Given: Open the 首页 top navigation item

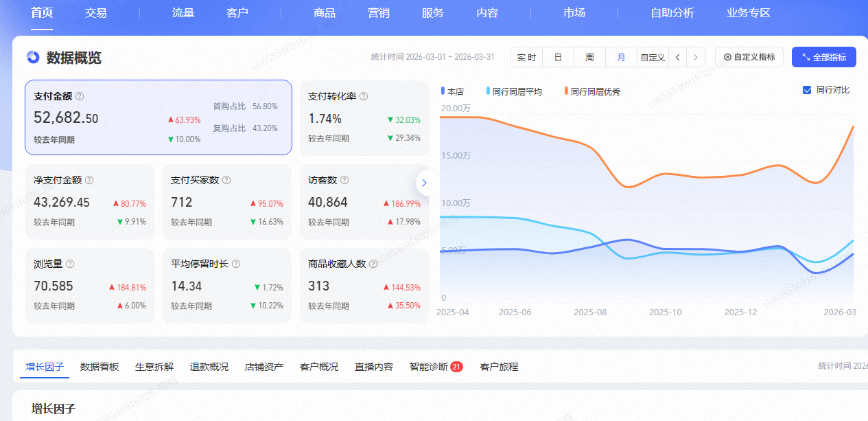Looking at the screenshot, I should tap(42, 13).
